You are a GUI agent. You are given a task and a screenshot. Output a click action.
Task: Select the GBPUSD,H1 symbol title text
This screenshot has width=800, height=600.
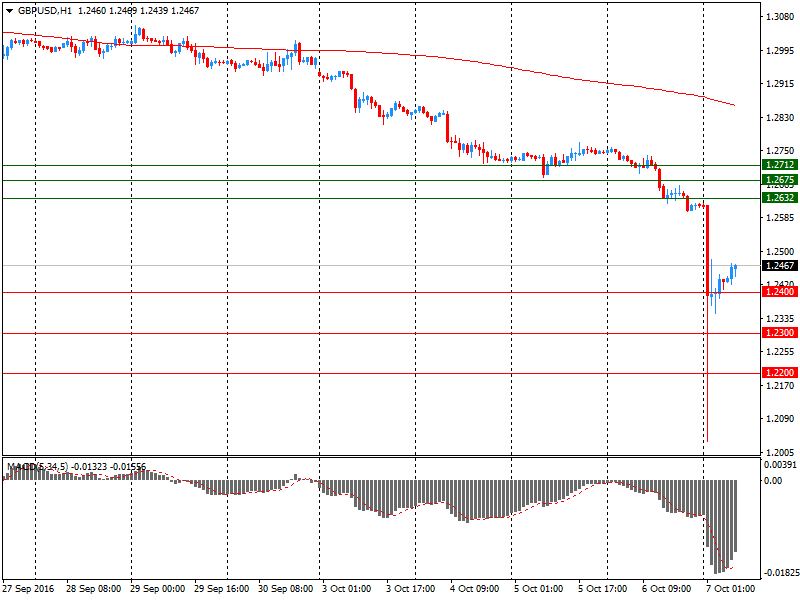[x=45, y=11]
